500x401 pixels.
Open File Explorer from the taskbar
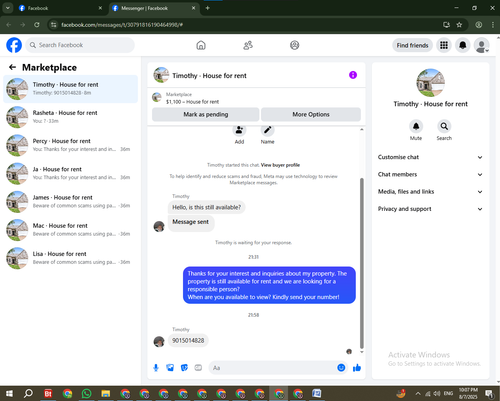pos(106,393)
